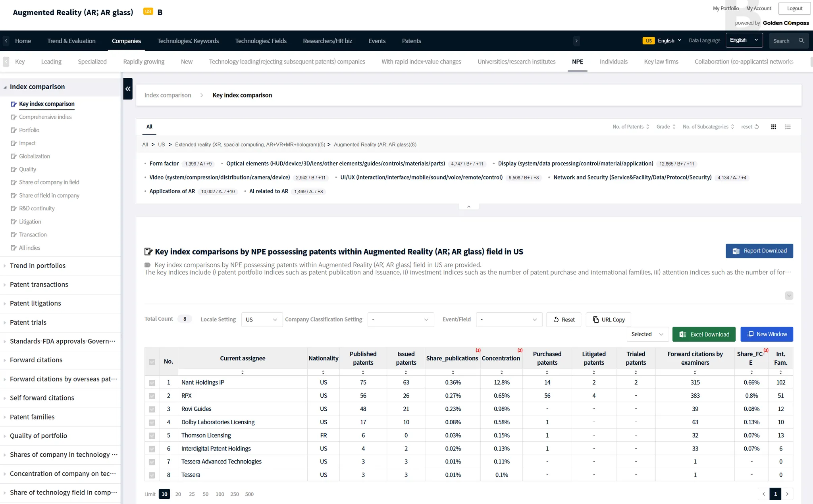Open Technologies: Fields menu item
The width and height of the screenshot is (813, 504).
[260, 41]
